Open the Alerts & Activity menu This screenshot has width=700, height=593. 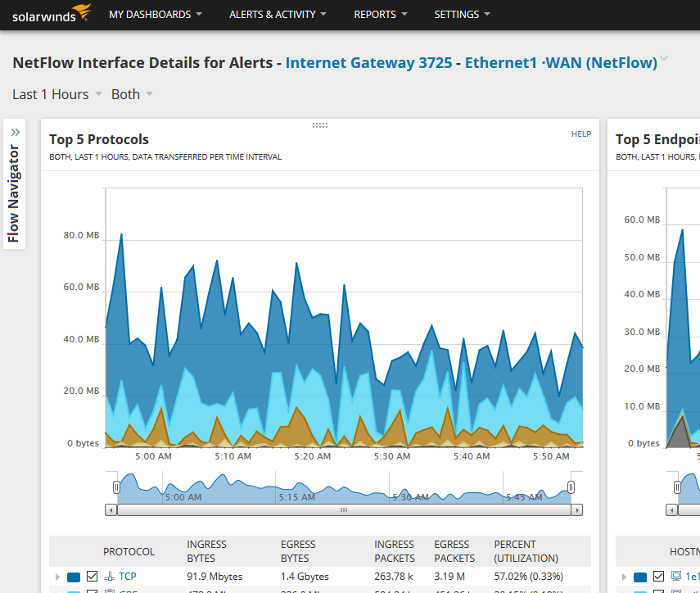point(278,15)
